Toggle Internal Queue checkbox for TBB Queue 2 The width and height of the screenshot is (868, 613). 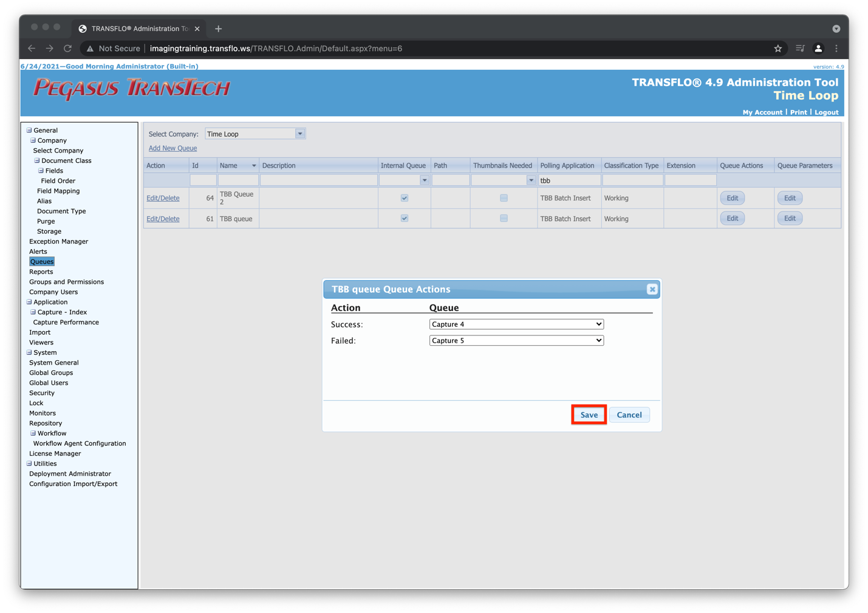405,198
